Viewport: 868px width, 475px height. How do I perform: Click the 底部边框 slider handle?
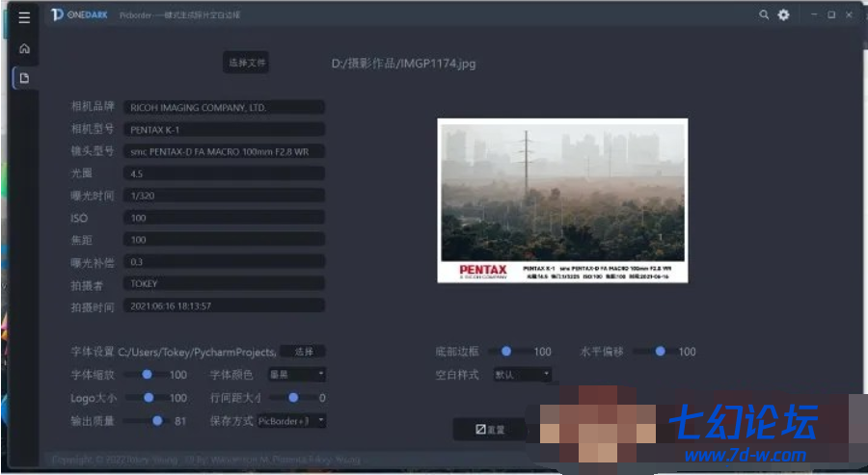tap(506, 352)
